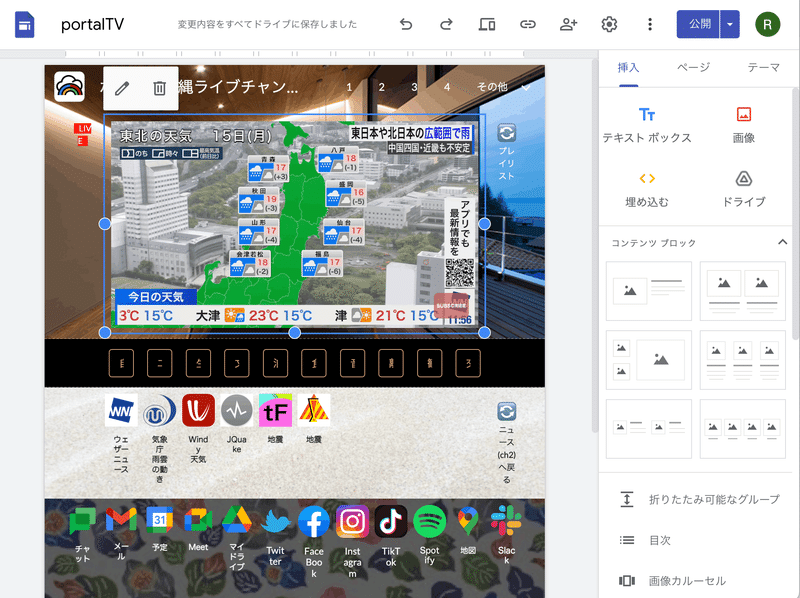This screenshot has width=800, height=598.
Task: Open the 気象庁 雨雲の動き icon
Action: [x=160, y=410]
